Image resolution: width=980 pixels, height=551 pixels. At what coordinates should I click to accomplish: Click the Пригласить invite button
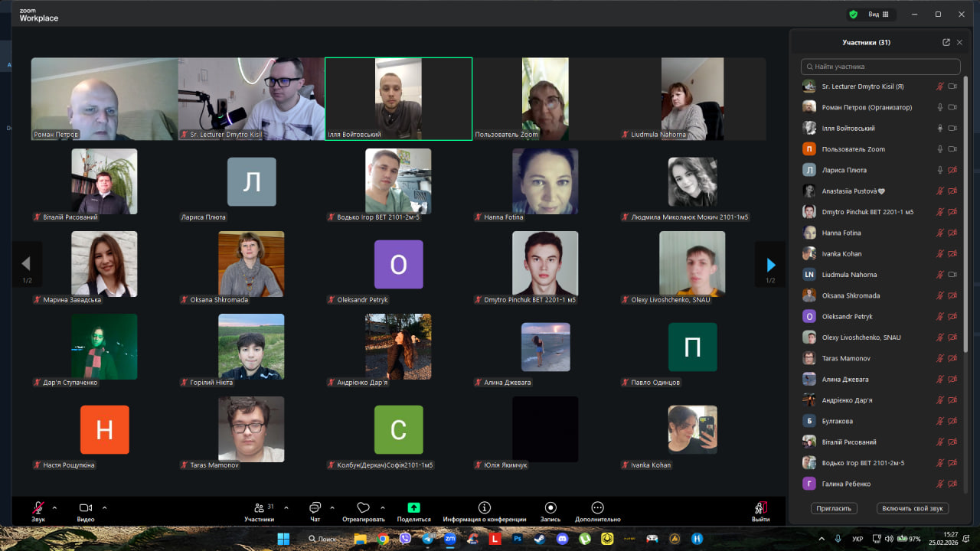pos(834,508)
